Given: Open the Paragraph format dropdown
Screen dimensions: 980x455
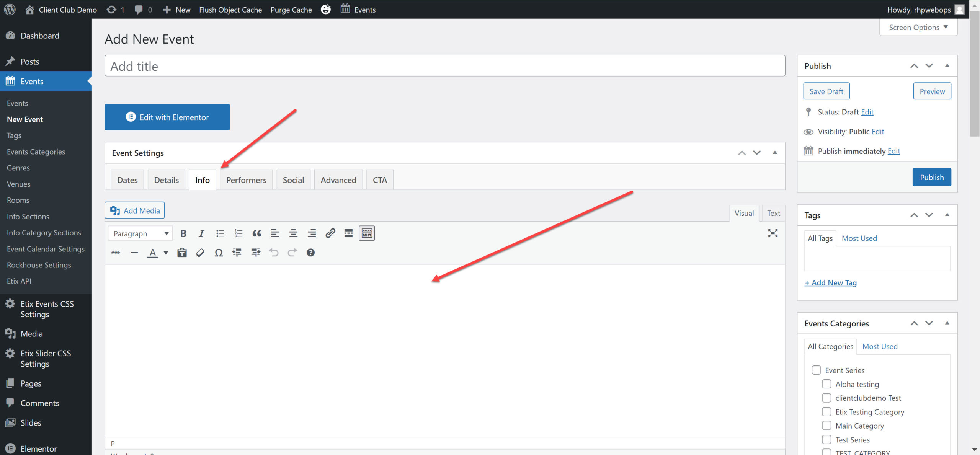Looking at the screenshot, I should click(x=140, y=233).
